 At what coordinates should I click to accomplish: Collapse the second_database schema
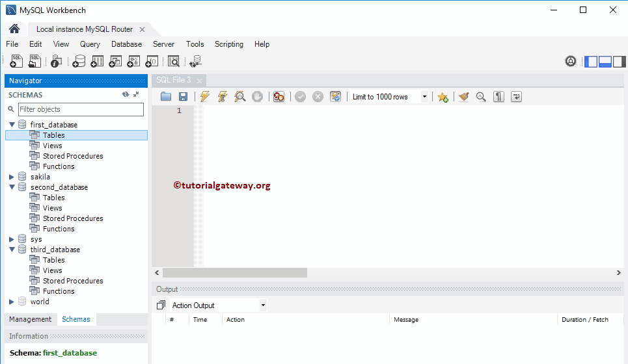(12, 187)
